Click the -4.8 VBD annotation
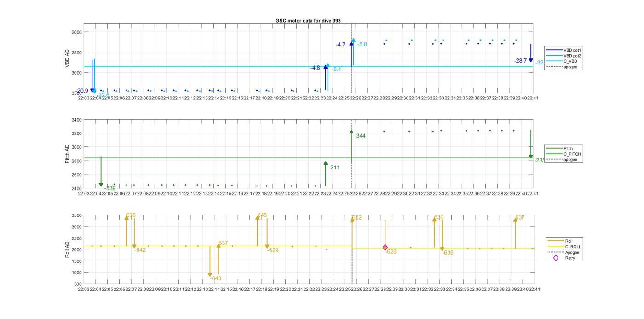The image size is (644, 319). click(315, 68)
